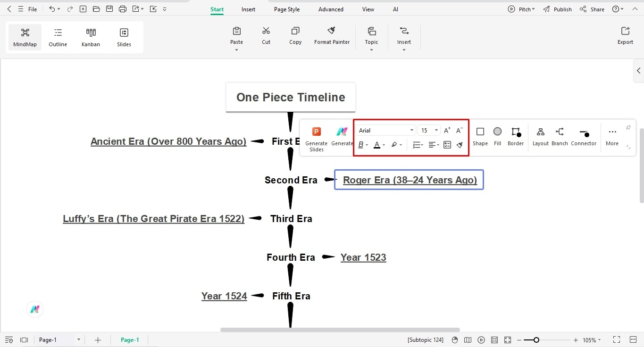Image resolution: width=644 pixels, height=347 pixels.
Task: Click the Publish button
Action: click(557, 9)
